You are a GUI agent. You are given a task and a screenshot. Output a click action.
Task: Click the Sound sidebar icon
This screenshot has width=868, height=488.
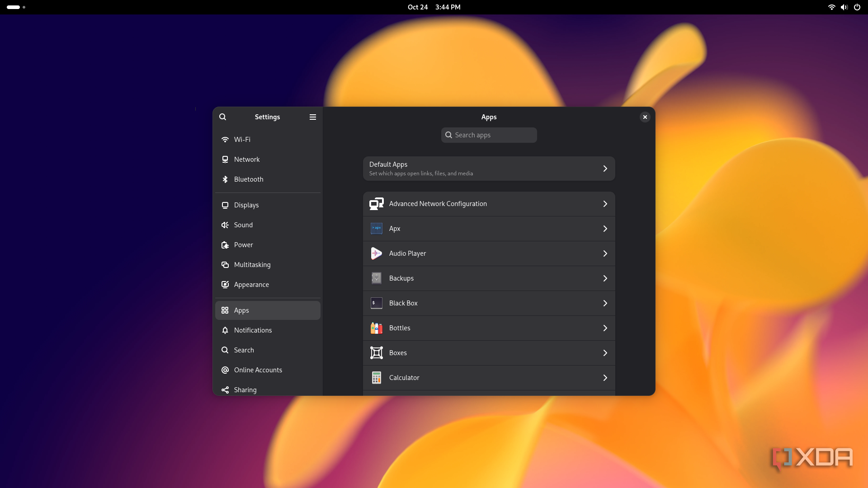coord(225,225)
